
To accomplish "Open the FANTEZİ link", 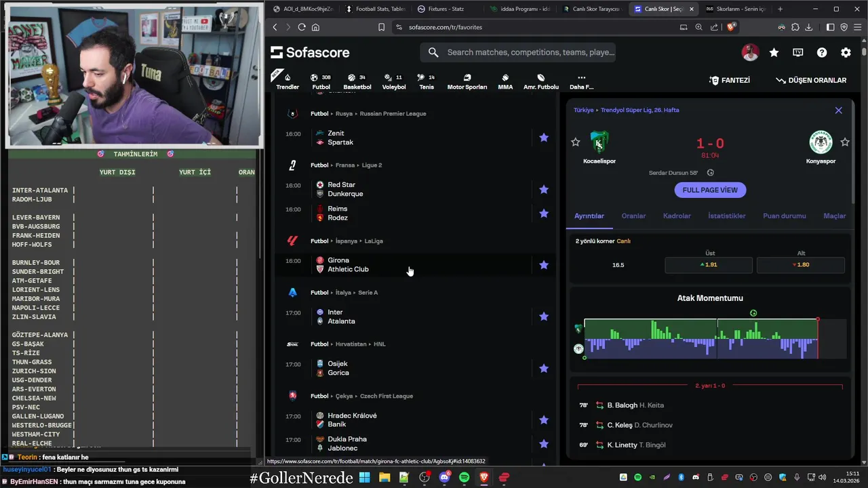I will point(729,80).
